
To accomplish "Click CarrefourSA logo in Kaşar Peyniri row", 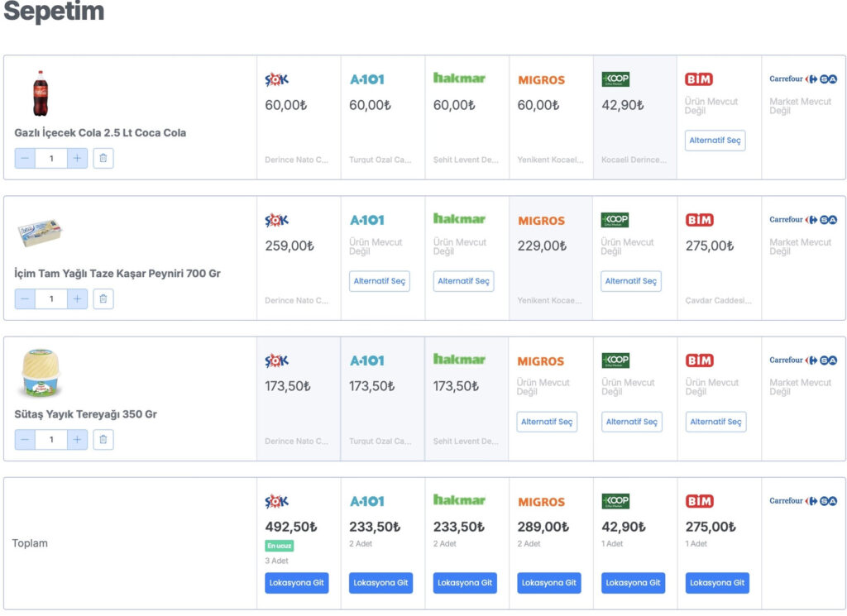I will coord(803,220).
